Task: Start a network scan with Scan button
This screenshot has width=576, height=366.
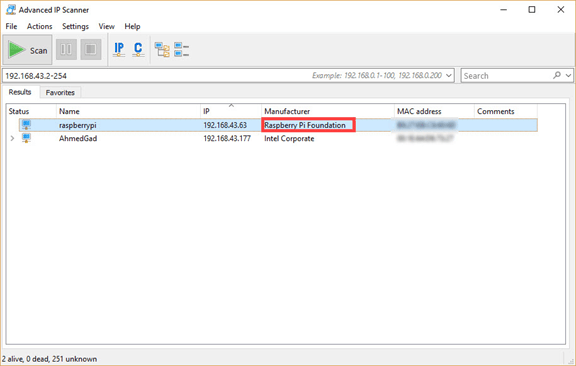Action: [28, 50]
